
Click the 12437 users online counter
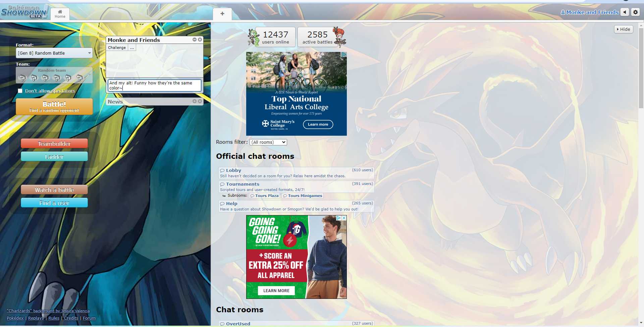point(275,37)
